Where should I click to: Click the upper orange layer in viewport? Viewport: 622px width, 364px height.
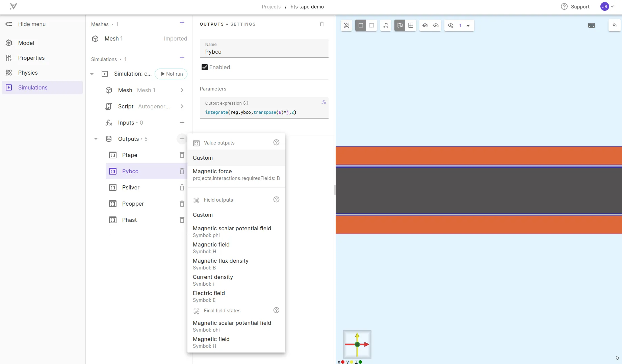click(x=479, y=155)
